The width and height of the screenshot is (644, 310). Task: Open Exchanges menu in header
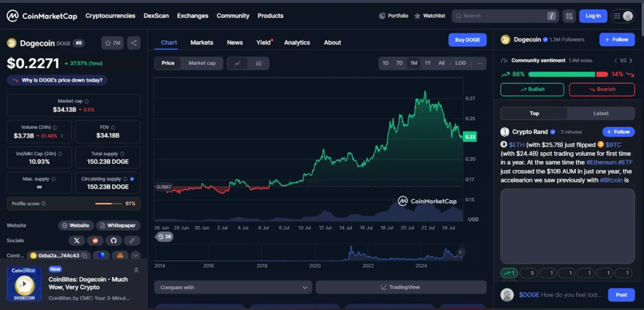[192, 16]
